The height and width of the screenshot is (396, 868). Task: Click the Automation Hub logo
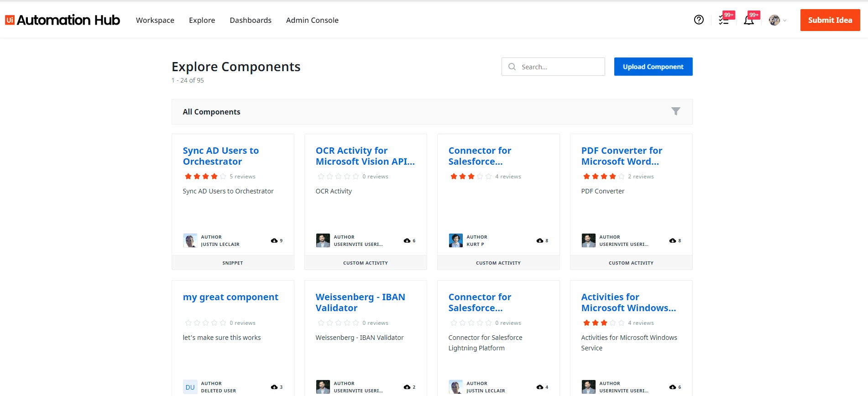pos(63,20)
